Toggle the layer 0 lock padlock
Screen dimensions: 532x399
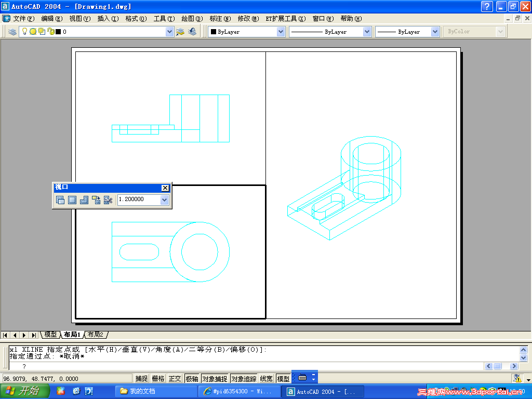click(x=50, y=32)
